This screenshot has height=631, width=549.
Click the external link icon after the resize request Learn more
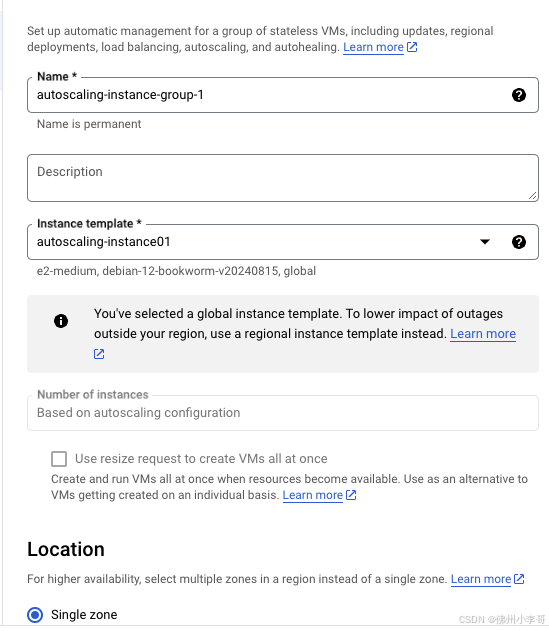[x=351, y=495]
